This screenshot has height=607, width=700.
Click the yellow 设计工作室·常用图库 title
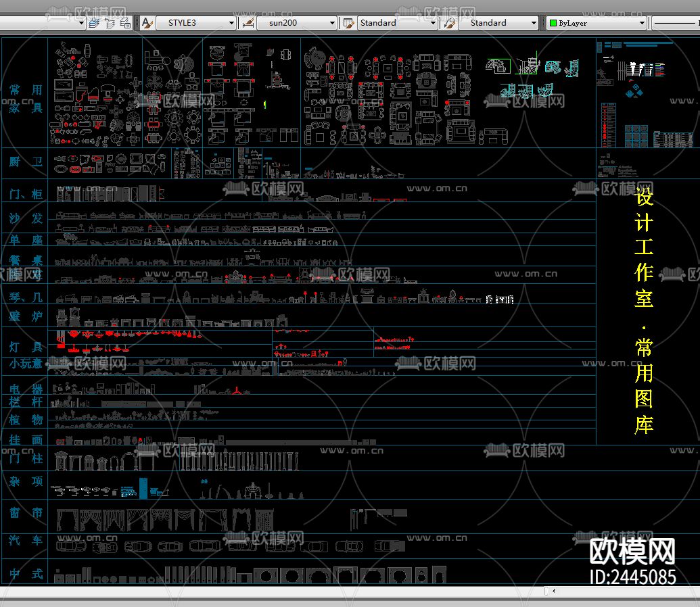(644, 311)
